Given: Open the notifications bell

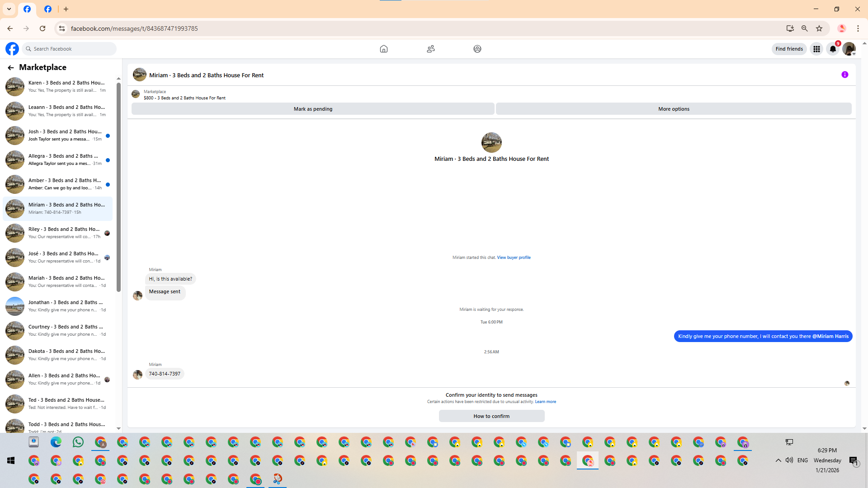Looking at the screenshot, I should 833,49.
